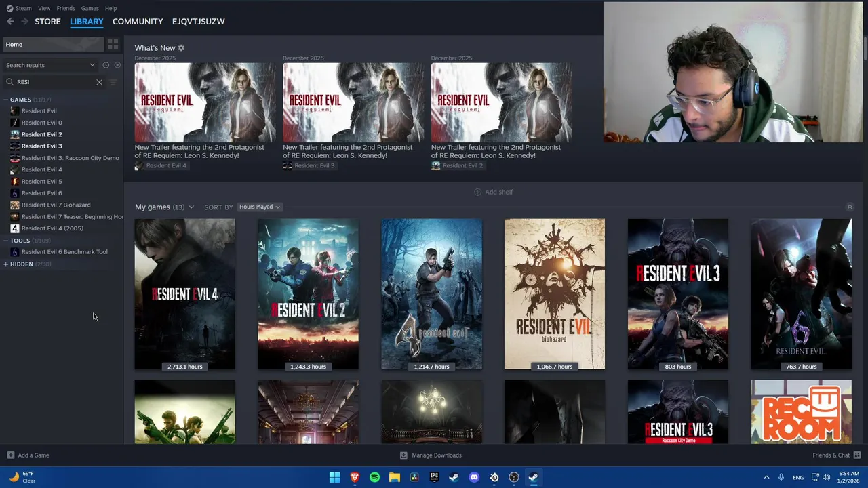Open collections grid view icon beside Home
This screenshot has width=868, height=488.
coord(113,44)
